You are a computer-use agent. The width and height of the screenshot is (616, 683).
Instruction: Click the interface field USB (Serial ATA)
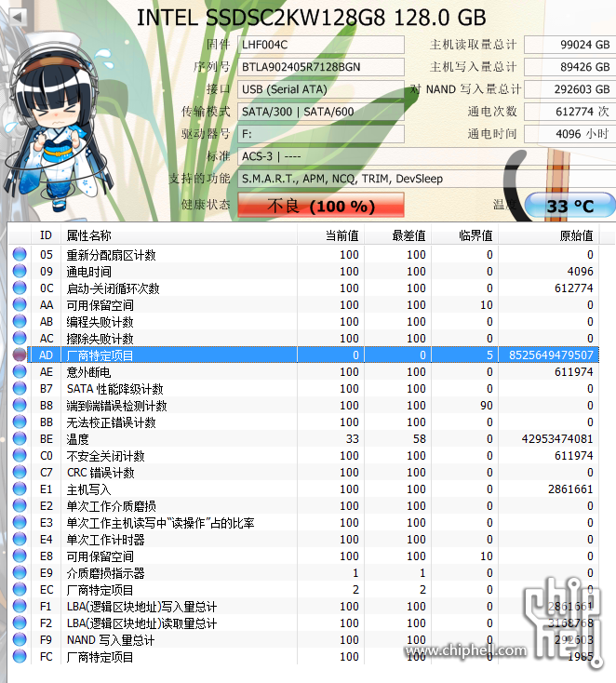click(x=321, y=89)
